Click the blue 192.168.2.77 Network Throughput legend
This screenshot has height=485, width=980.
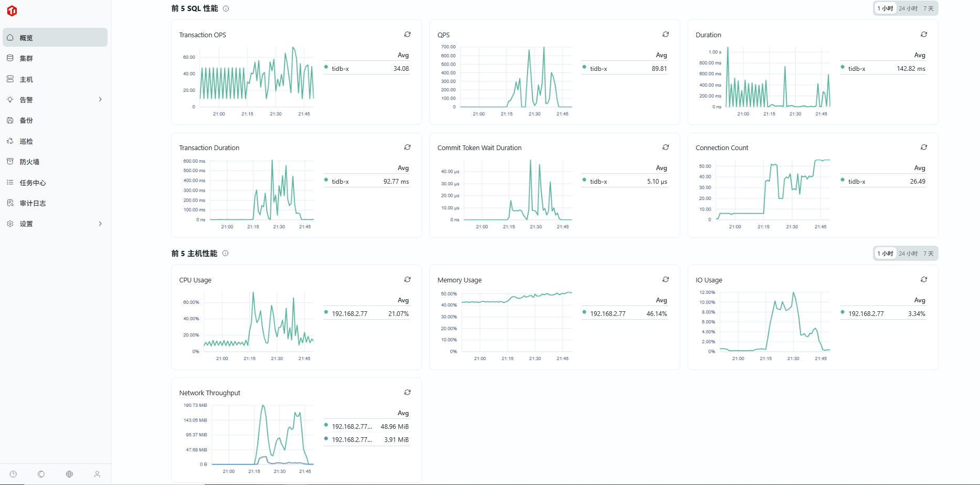coord(351,440)
